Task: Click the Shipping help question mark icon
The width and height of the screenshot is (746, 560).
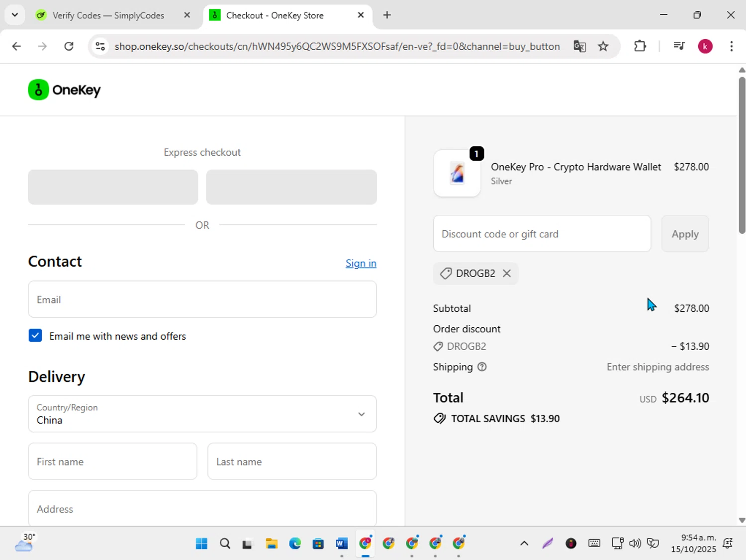Action: pyautogui.click(x=482, y=367)
